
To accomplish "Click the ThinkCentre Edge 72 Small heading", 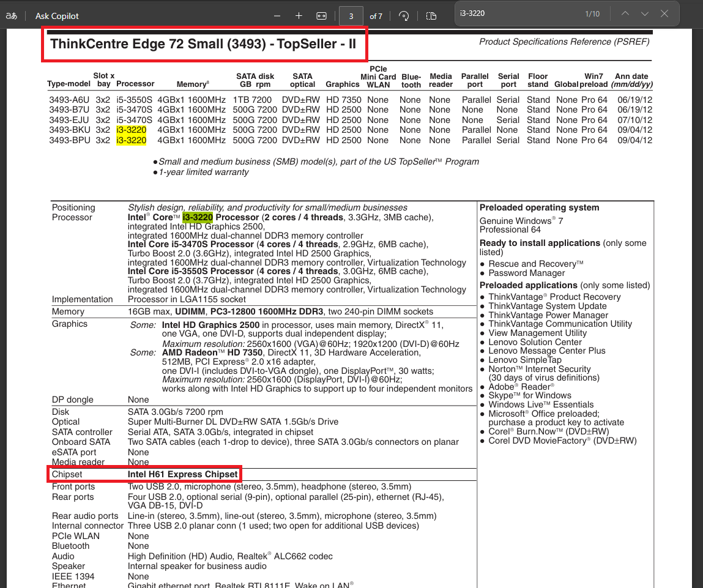I will click(203, 44).
